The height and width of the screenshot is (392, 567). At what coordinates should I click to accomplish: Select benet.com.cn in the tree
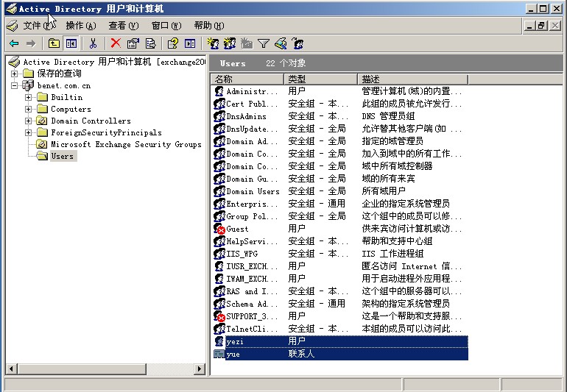(x=64, y=85)
